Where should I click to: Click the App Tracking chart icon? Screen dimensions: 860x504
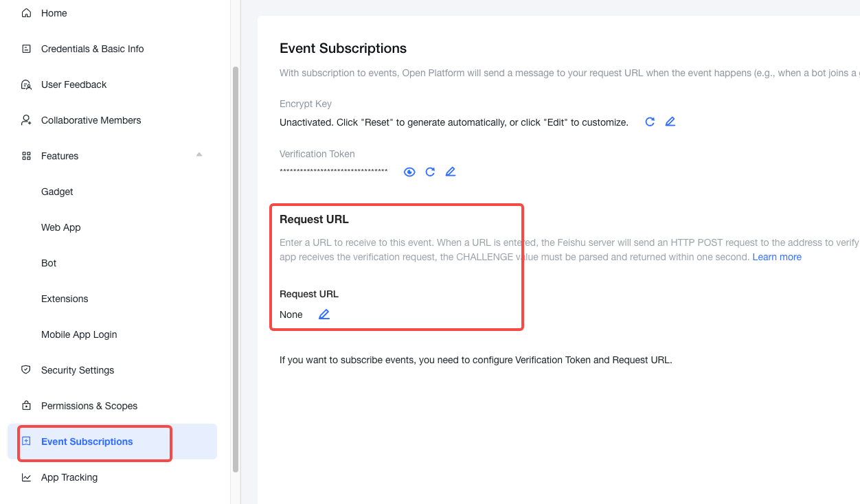click(x=26, y=477)
